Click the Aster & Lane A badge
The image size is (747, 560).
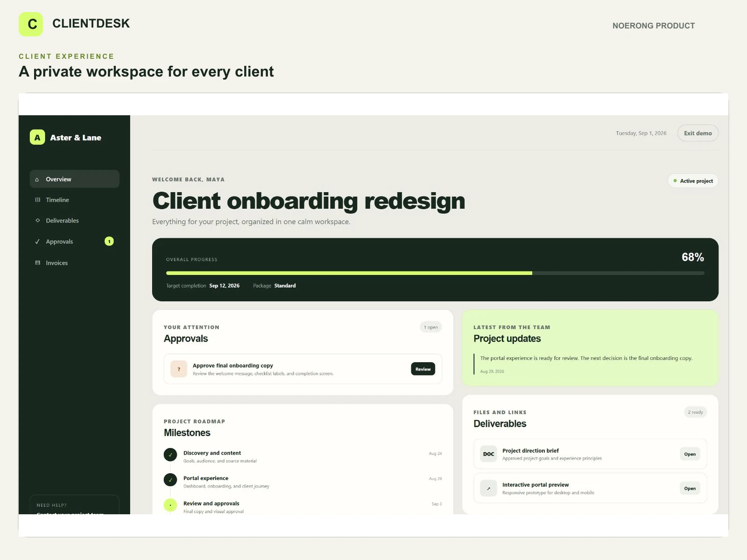tap(37, 137)
